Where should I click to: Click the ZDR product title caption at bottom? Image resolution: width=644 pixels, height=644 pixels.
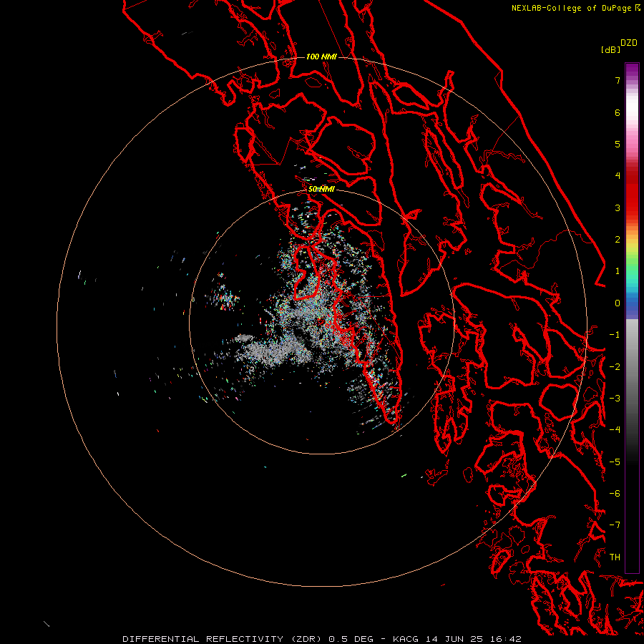pyautogui.click(x=322, y=639)
